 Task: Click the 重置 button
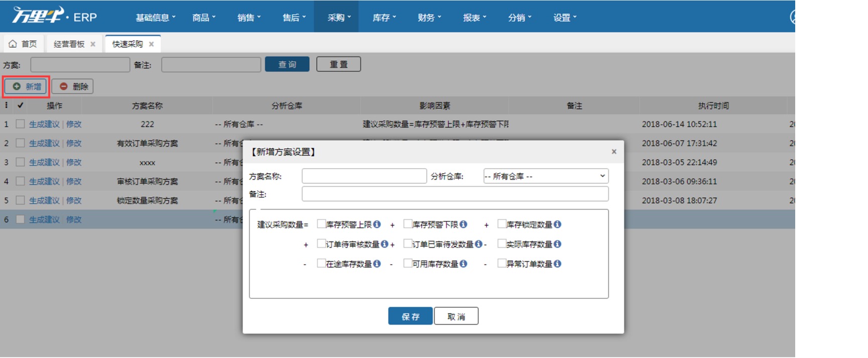[x=338, y=64]
